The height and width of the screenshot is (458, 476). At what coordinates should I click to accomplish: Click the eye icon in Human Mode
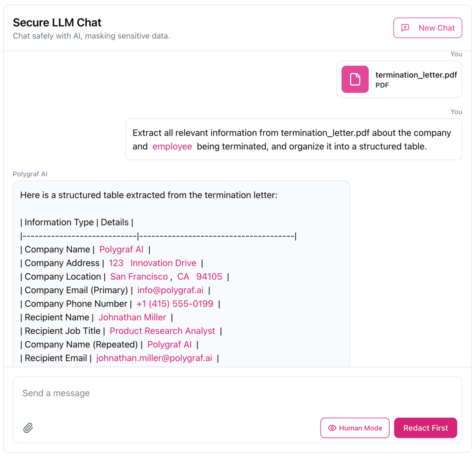point(332,428)
